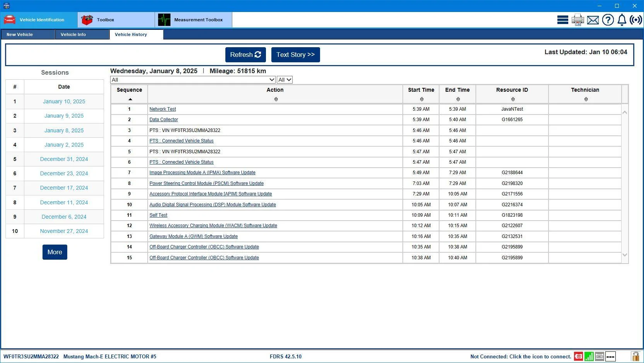Click the gray device icon in status bar
Image resolution: width=644 pixels, height=363 pixels.
pyautogui.click(x=600, y=356)
